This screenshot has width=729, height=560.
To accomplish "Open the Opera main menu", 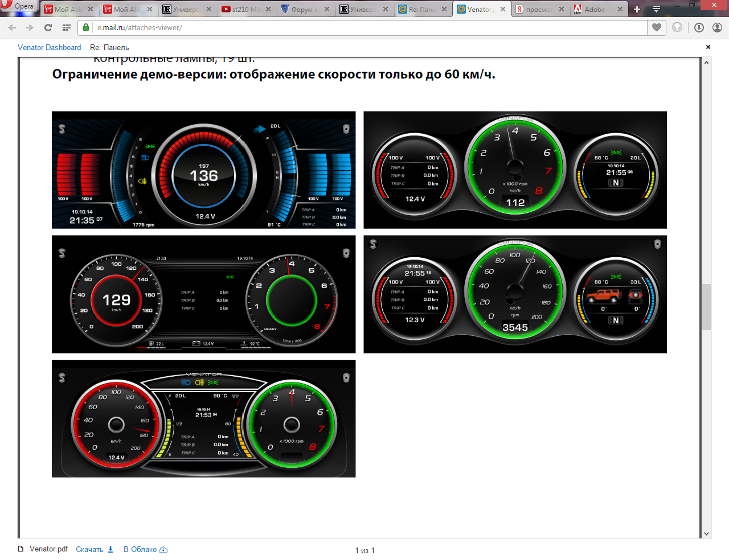I will click(18, 6).
